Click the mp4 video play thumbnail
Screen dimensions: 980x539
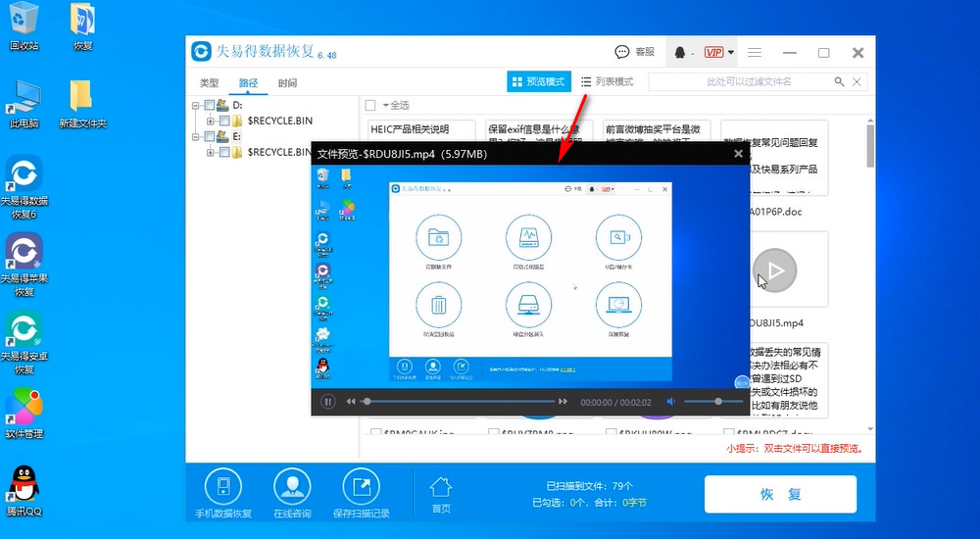[774, 270]
